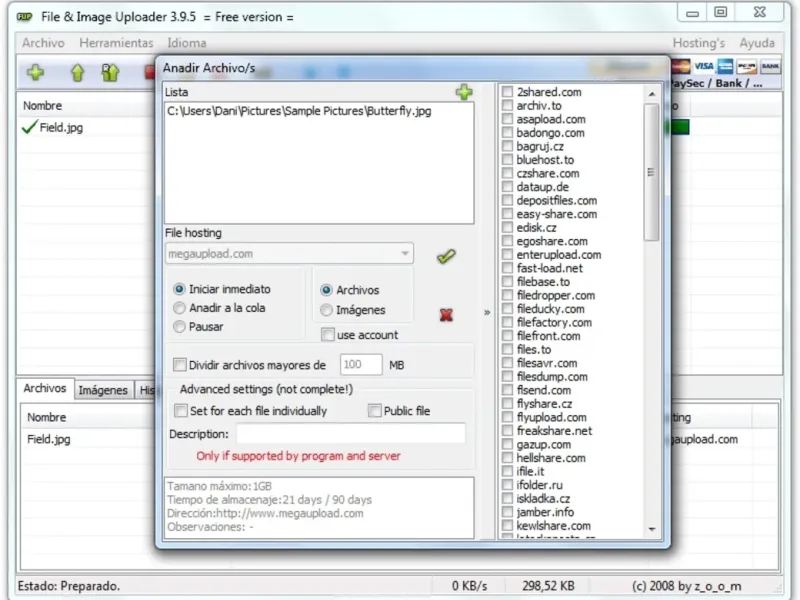
Task: Click the 298,52 KB status bar entry
Action: (548, 586)
